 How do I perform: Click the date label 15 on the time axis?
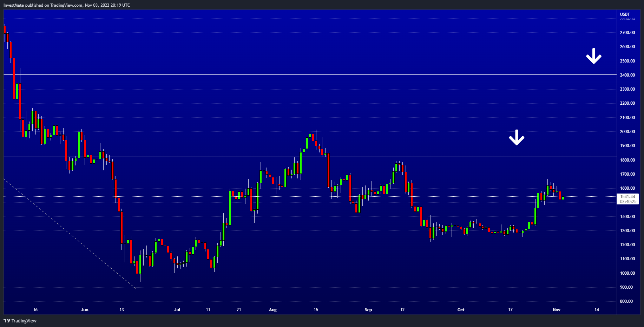click(x=316, y=310)
